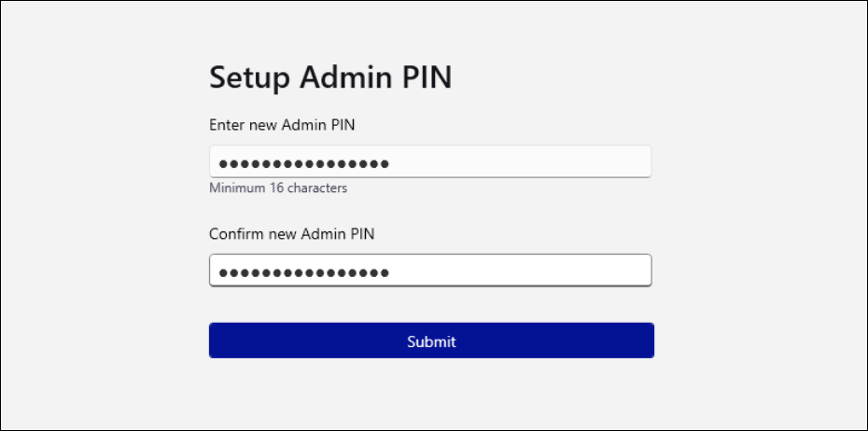The width and height of the screenshot is (868, 431).
Task: Click the word "Confirm" in the second label
Action: click(236, 233)
